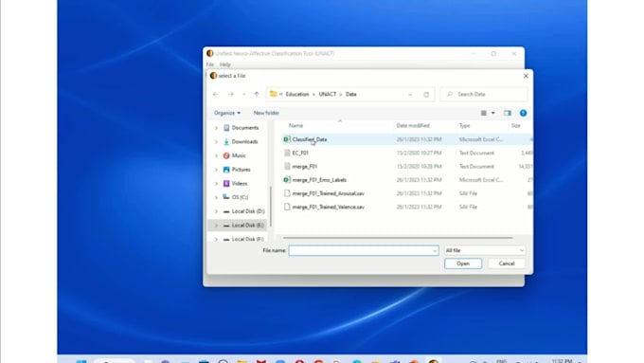Open file dialog Help

[x=523, y=113]
